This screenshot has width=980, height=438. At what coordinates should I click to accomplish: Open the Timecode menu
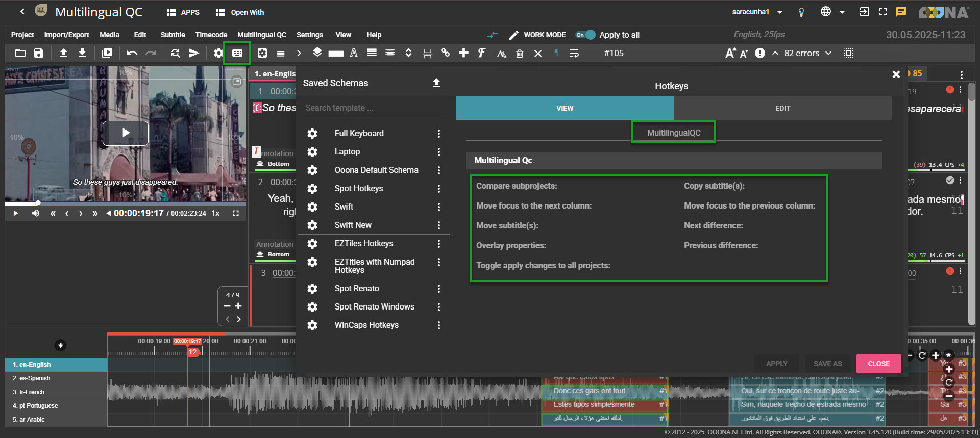point(211,35)
